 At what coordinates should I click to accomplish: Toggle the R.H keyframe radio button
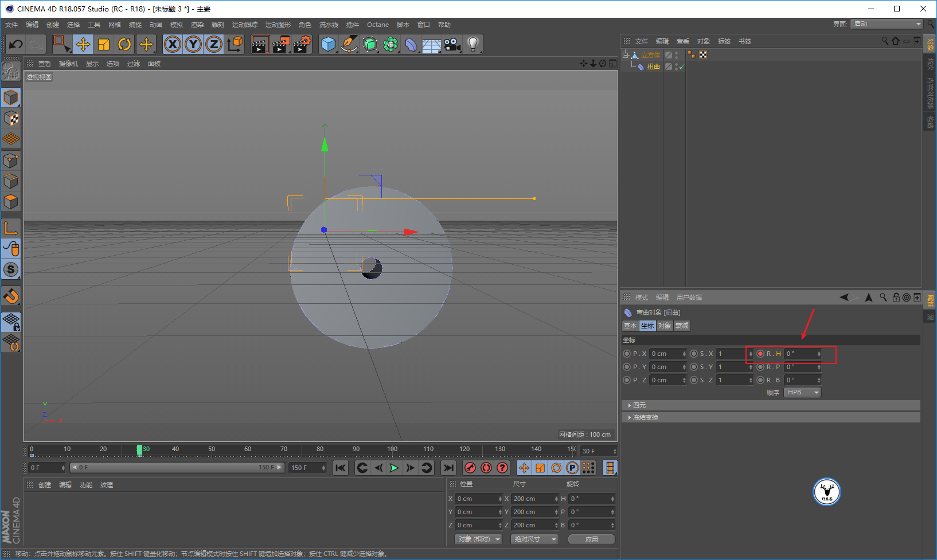[x=760, y=354]
